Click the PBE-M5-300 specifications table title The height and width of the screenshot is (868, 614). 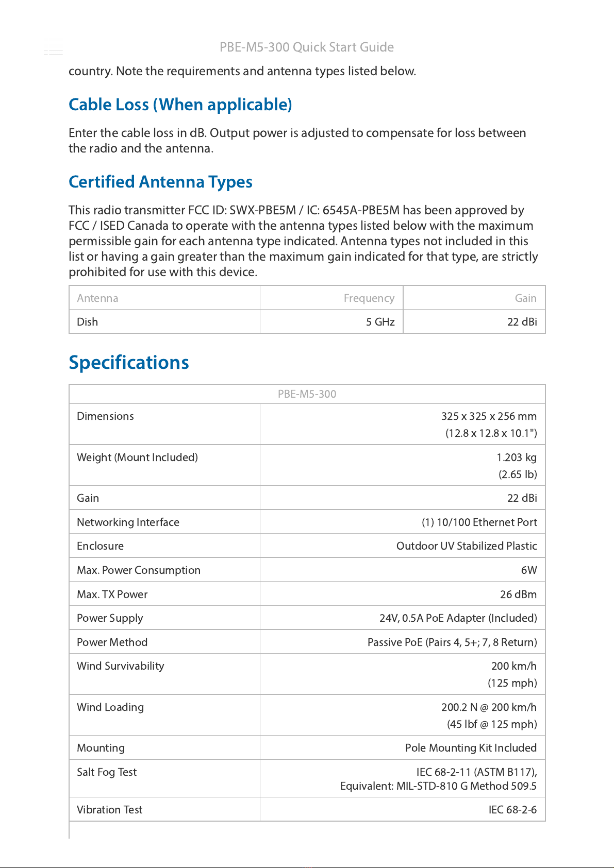coord(307,394)
